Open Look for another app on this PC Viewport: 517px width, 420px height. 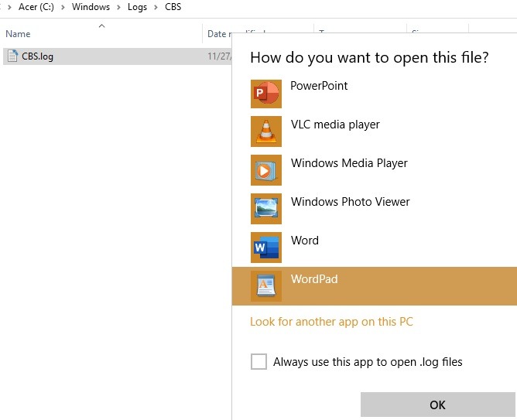click(x=331, y=322)
